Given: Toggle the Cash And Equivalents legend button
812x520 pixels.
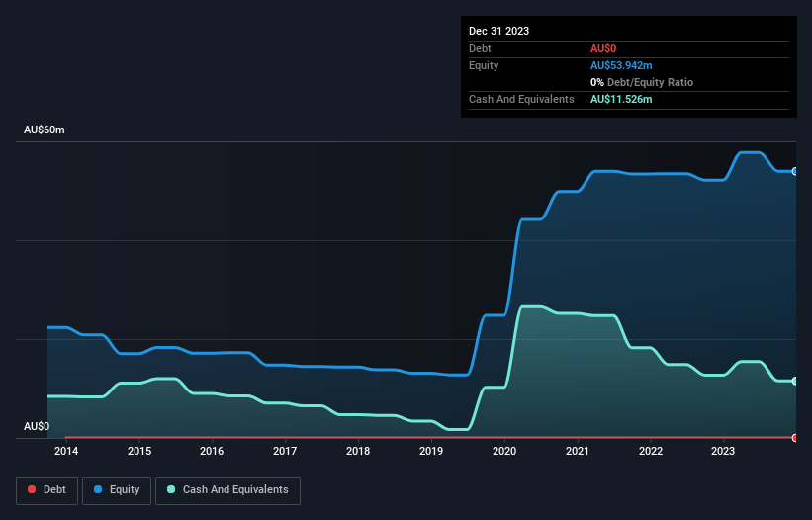Looking at the screenshot, I should (227, 490).
